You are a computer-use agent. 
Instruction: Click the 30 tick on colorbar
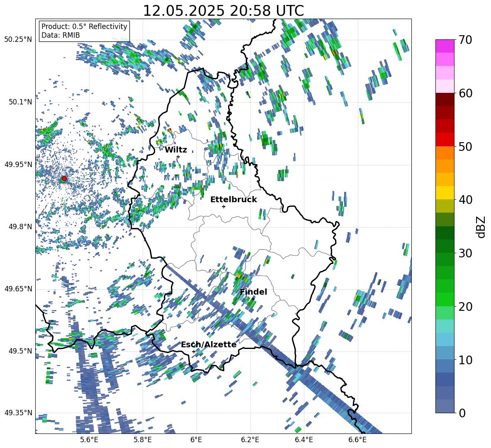[465, 253]
